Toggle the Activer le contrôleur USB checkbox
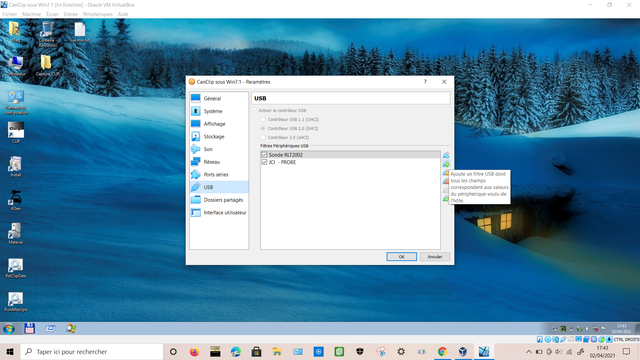This screenshot has width=640, height=360. point(255,110)
